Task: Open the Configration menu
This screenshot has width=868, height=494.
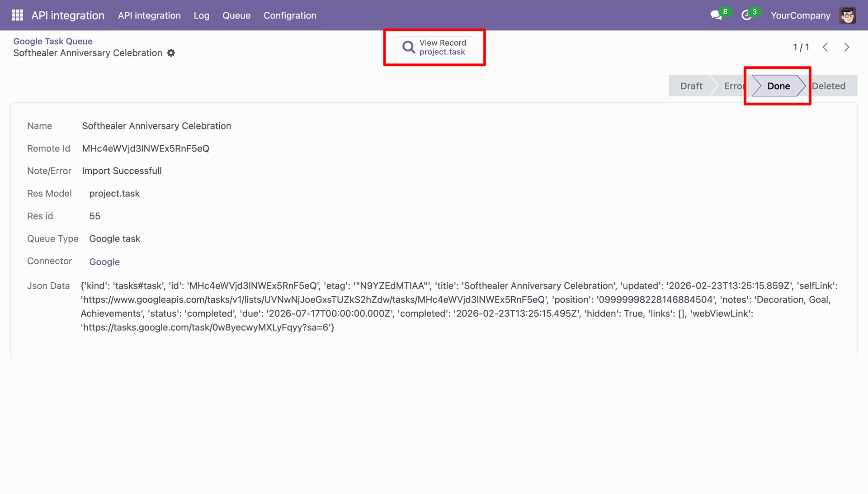Action: pyautogui.click(x=290, y=15)
